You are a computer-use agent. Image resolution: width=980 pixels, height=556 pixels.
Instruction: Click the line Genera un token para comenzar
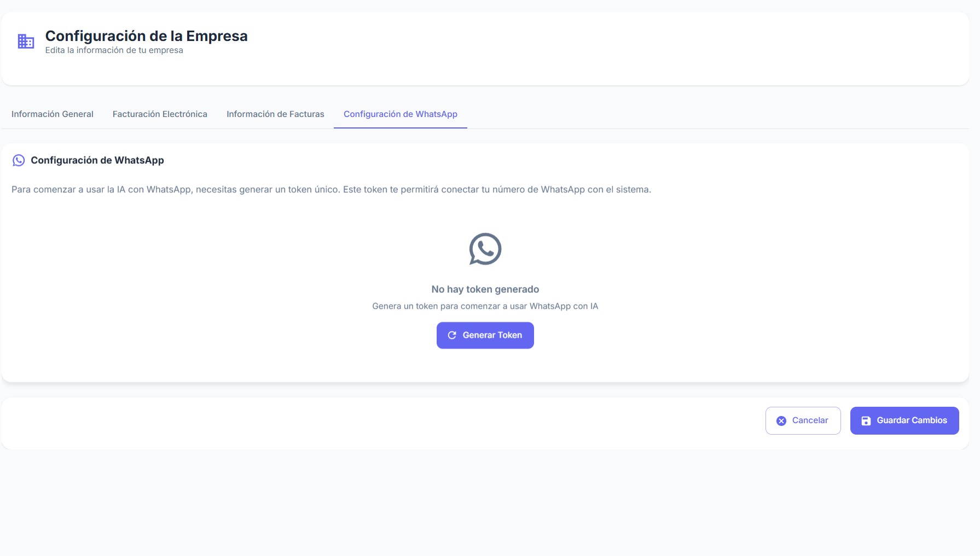[485, 306]
